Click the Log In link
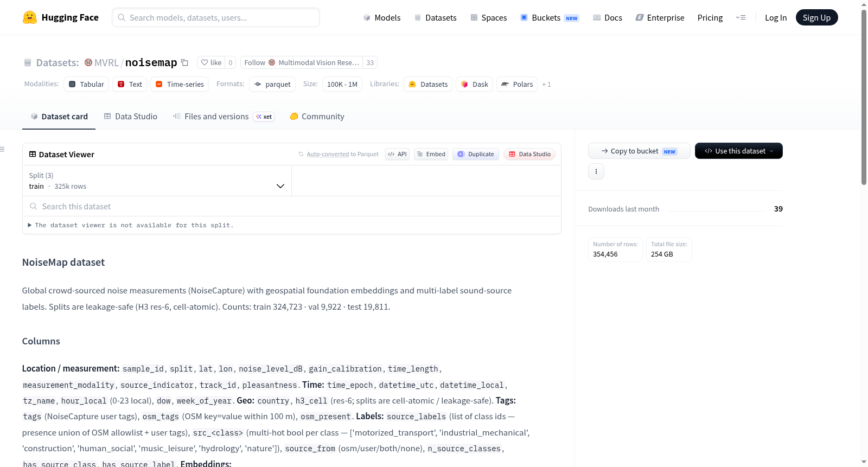Viewport: 868px width, 467px height. tap(776, 17)
